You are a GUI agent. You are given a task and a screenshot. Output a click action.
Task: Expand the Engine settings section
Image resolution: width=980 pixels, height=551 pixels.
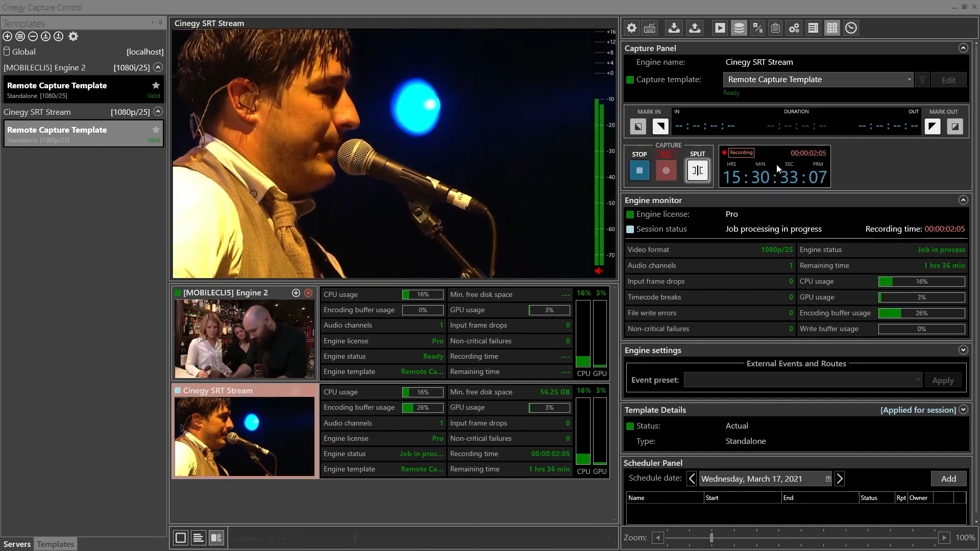point(963,350)
